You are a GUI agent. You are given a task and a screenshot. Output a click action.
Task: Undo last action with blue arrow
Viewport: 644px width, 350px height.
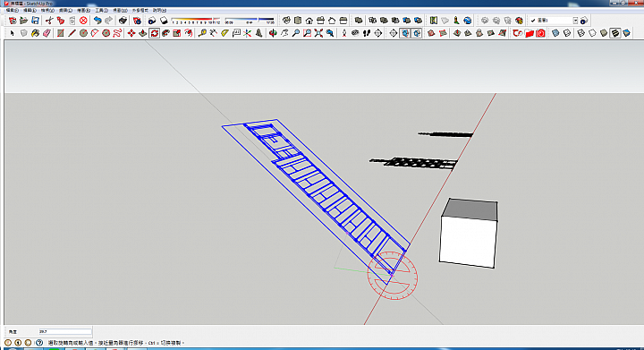(97, 21)
